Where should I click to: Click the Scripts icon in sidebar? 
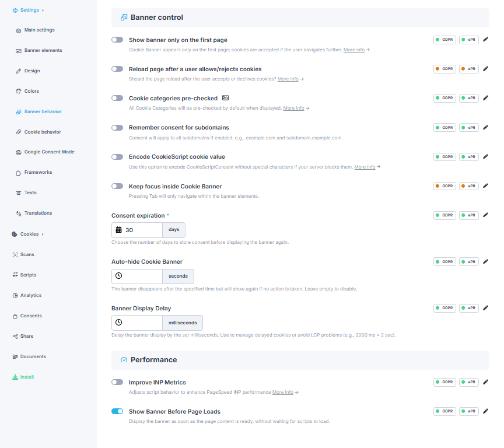(x=15, y=275)
